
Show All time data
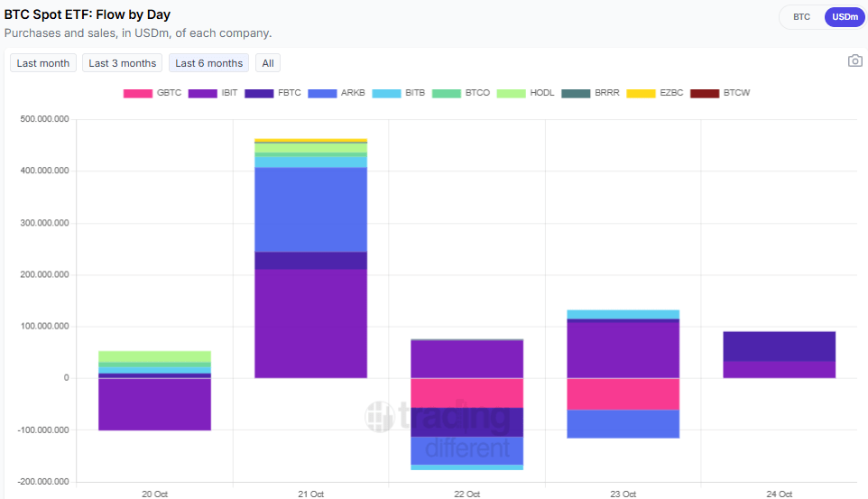[x=268, y=63]
